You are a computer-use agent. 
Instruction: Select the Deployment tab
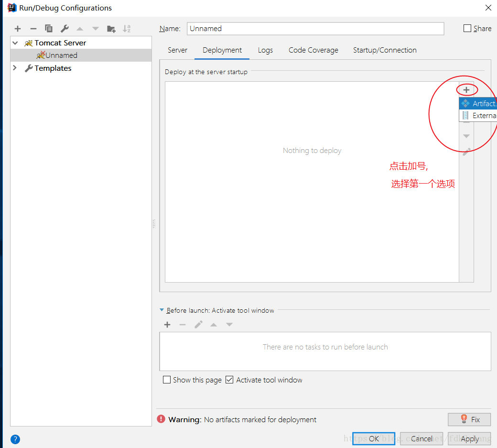pyautogui.click(x=222, y=50)
